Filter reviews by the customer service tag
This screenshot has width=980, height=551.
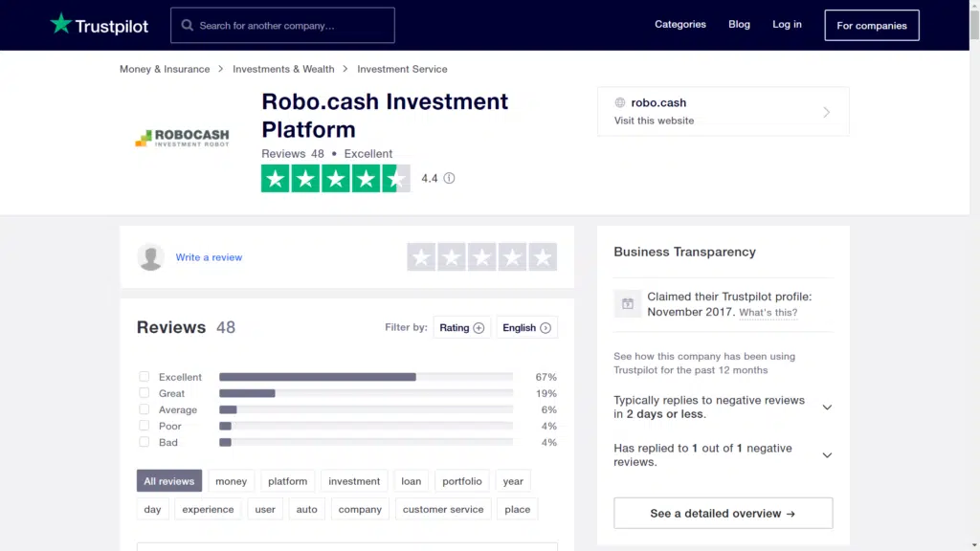(443, 509)
